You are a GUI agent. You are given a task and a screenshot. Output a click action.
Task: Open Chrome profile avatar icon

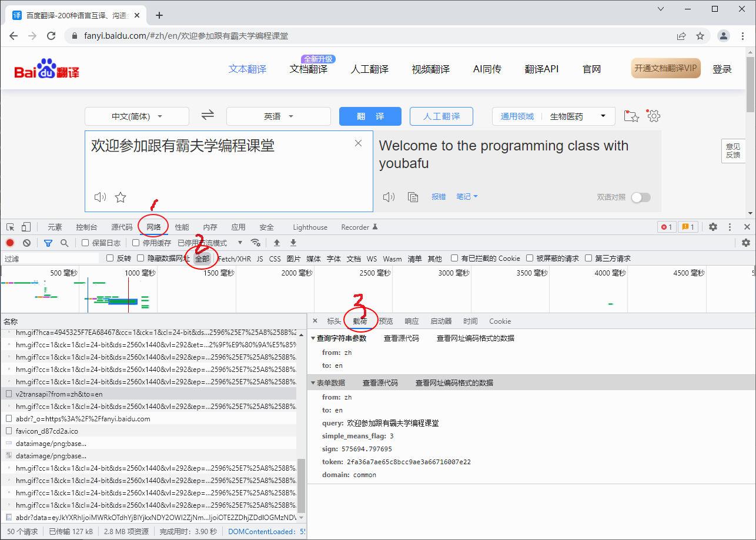click(723, 36)
